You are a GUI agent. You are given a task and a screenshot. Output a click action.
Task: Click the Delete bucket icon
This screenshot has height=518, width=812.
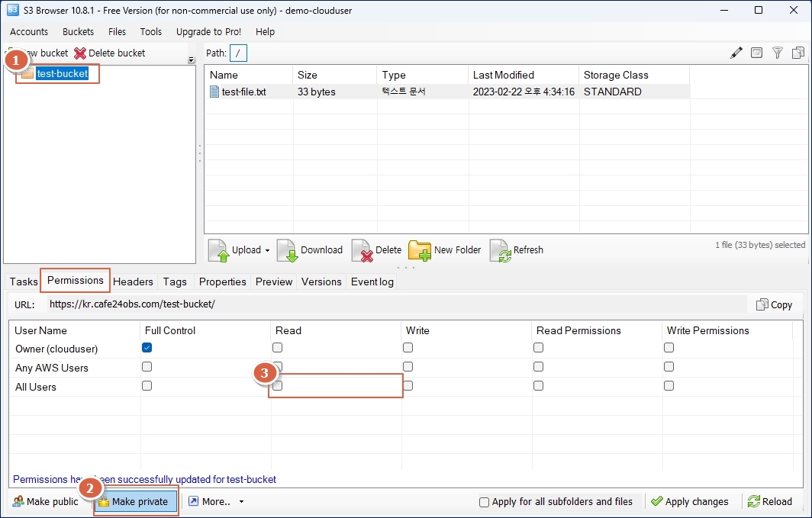pyautogui.click(x=80, y=53)
